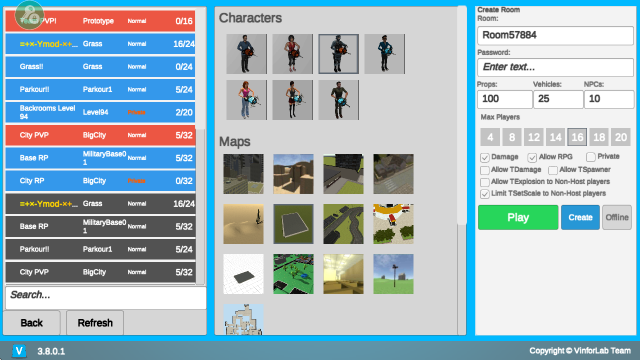The width and height of the screenshot is (640, 360).
Task: Select the Prototype room with 0/16 players
Action: 100,21
